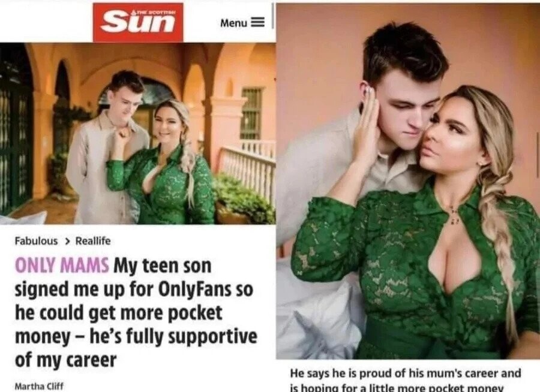Go to the Reallife breadcrumb category

tap(93, 241)
